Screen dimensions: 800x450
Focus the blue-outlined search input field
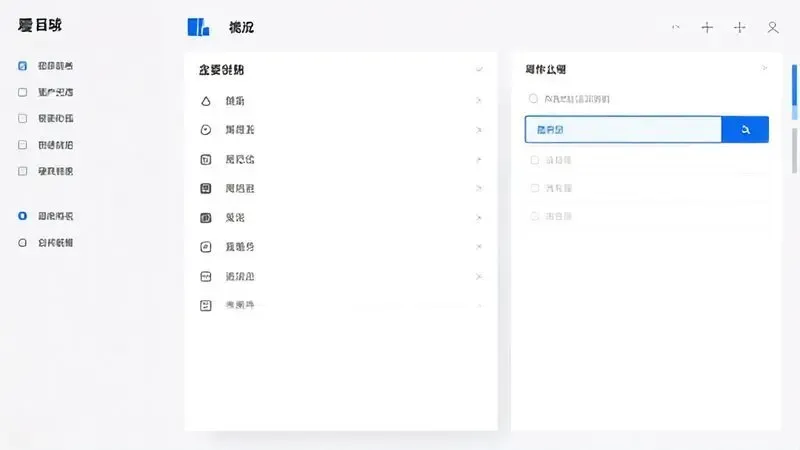623,130
